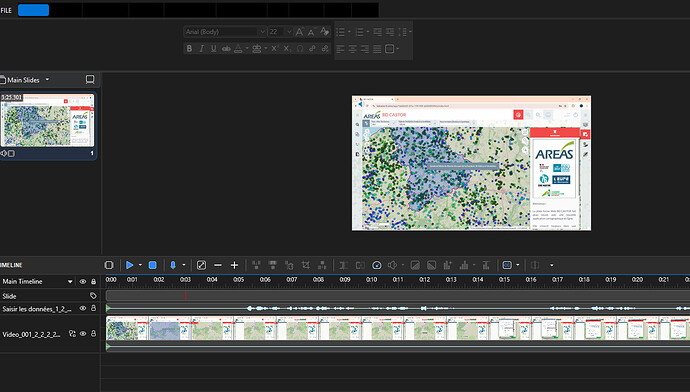Toggle strikethrough text formatting

pyautogui.click(x=226, y=48)
